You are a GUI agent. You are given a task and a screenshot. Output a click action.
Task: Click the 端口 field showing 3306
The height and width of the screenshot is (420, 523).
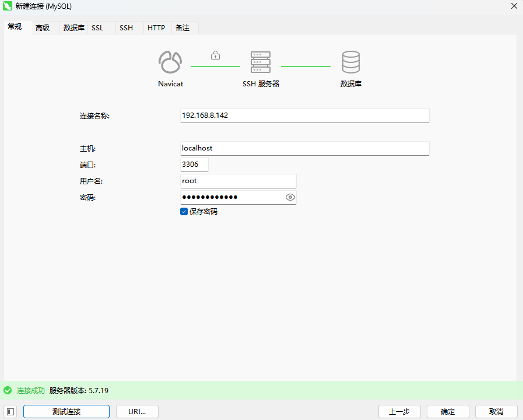pyautogui.click(x=195, y=165)
